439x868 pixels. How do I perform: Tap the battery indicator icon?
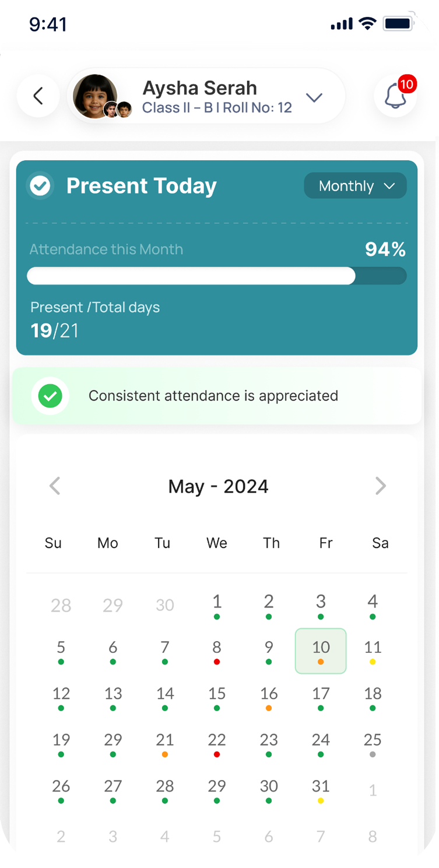[x=399, y=24]
